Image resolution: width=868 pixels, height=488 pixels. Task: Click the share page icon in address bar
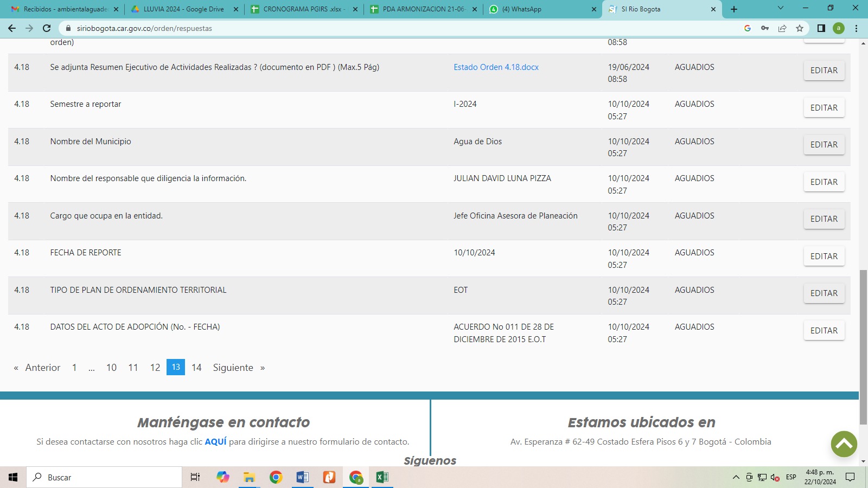click(x=782, y=28)
